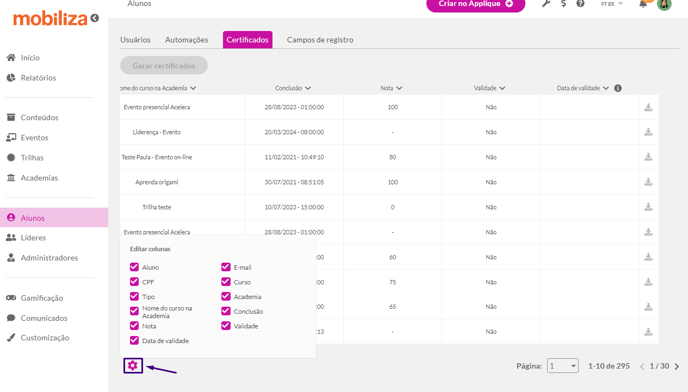Select the Certificados tab
The image size is (688, 392).
[x=247, y=40]
